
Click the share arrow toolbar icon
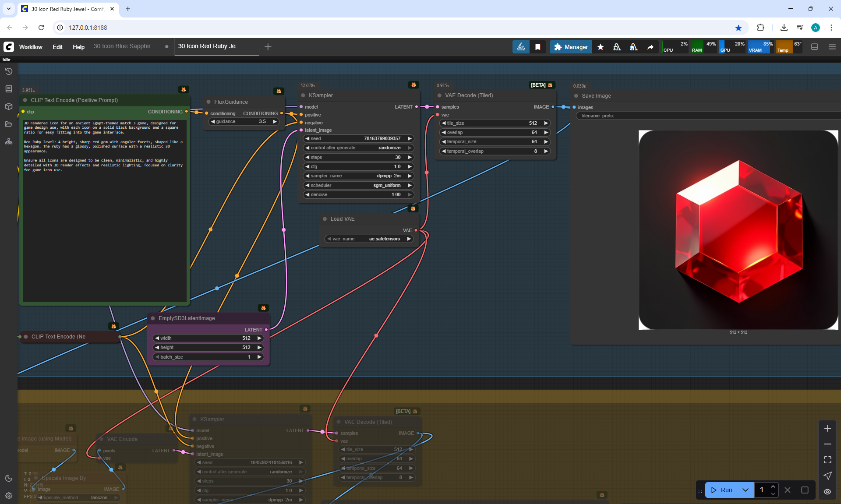(650, 47)
